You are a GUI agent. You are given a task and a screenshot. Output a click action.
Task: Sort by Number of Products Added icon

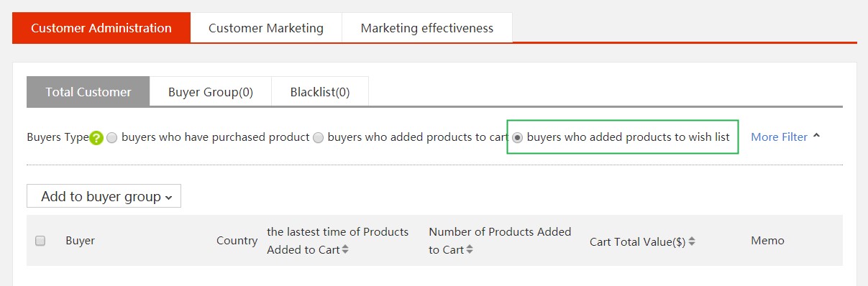point(470,250)
